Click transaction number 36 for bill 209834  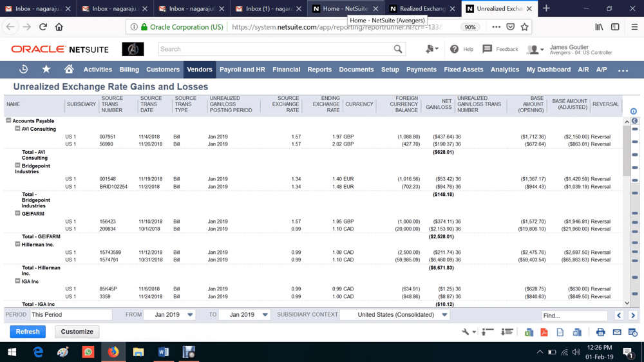[458, 229]
